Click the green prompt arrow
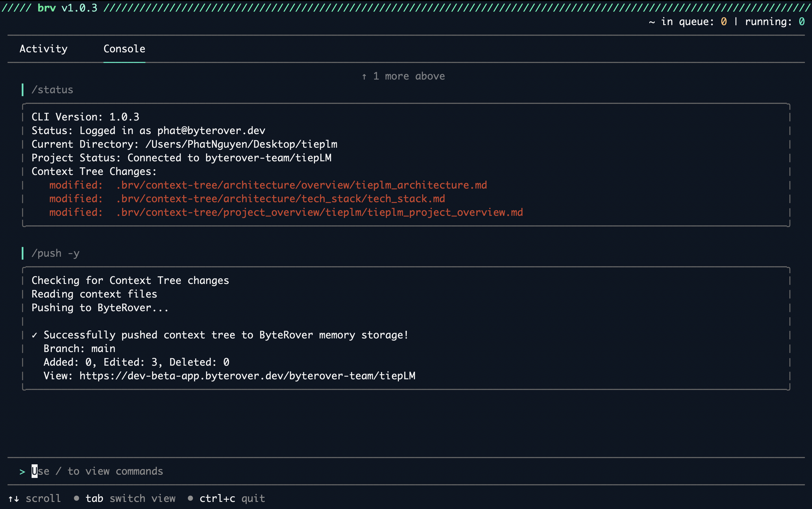This screenshot has height=509, width=812. pyautogui.click(x=22, y=472)
